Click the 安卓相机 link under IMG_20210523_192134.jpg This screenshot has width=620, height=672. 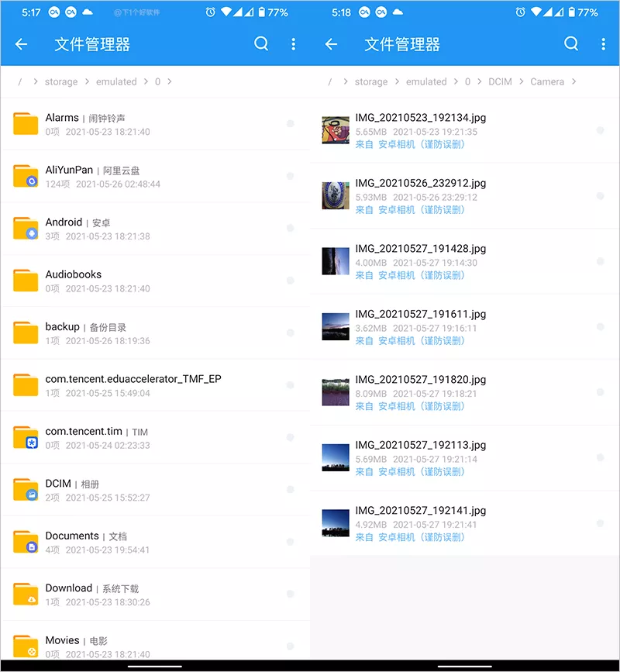pyautogui.click(x=397, y=145)
